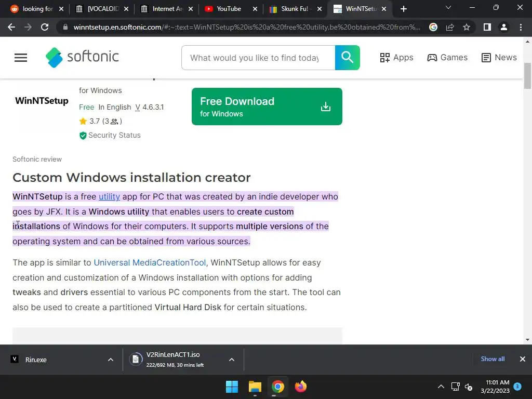
Task: Open the browser side panel
Action: coord(487,27)
